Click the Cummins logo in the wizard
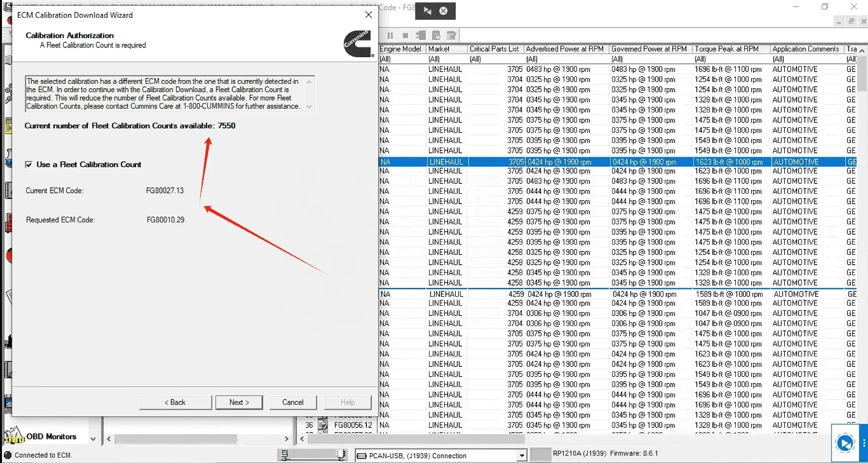Viewport: 868px width, 463px height. tap(358, 44)
